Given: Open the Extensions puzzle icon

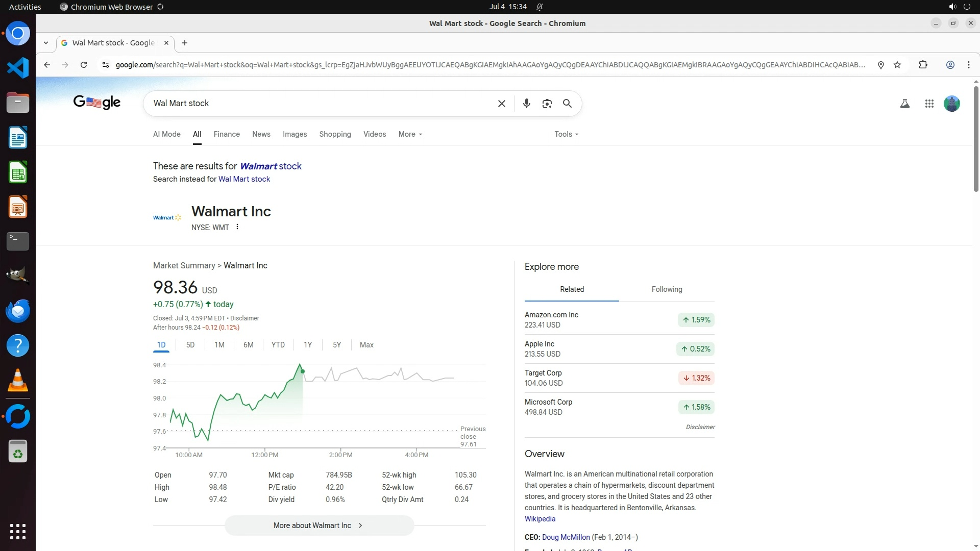Looking at the screenshot, I should [923, 65].
